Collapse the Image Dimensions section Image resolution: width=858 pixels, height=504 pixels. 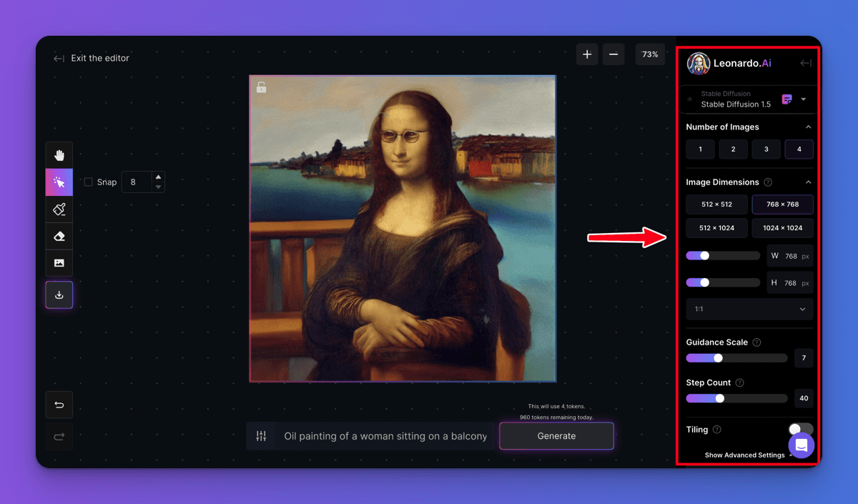click(x=808, y=182)
